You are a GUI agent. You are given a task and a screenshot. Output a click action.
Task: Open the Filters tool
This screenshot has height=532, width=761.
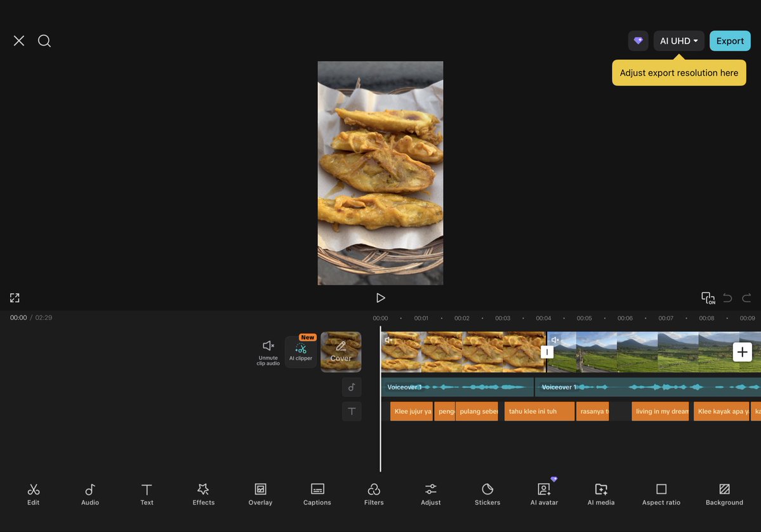374,495
